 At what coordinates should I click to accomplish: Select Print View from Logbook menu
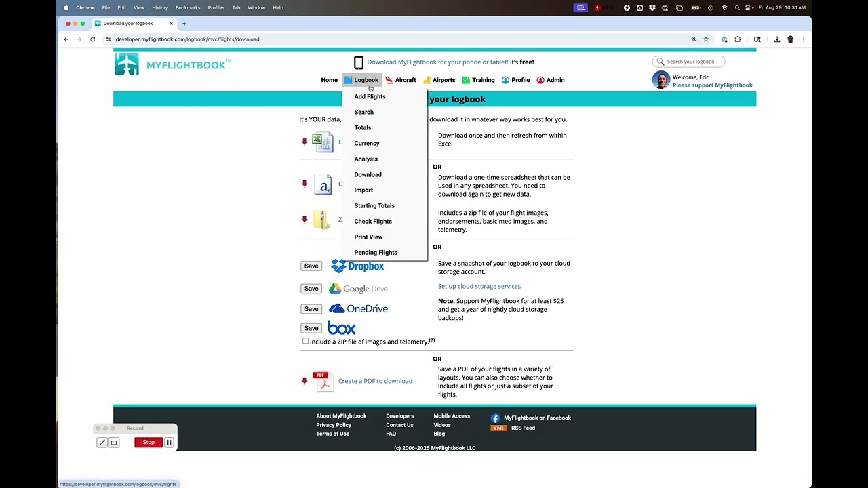[x=368, y=237]
